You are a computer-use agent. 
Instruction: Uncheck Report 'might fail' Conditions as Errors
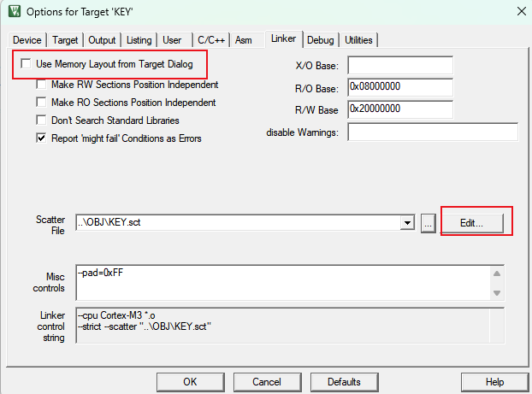click(x=41, y=138)
